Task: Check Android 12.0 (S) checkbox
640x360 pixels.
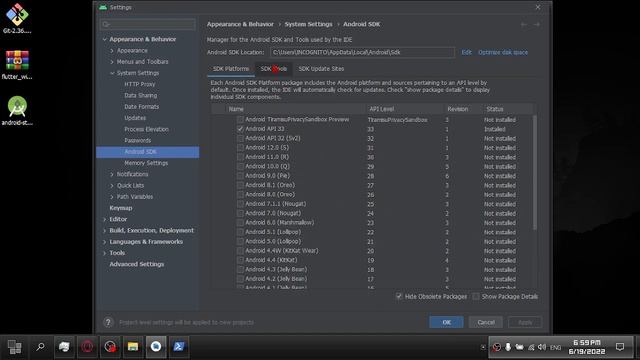Action: coord(240,148)
